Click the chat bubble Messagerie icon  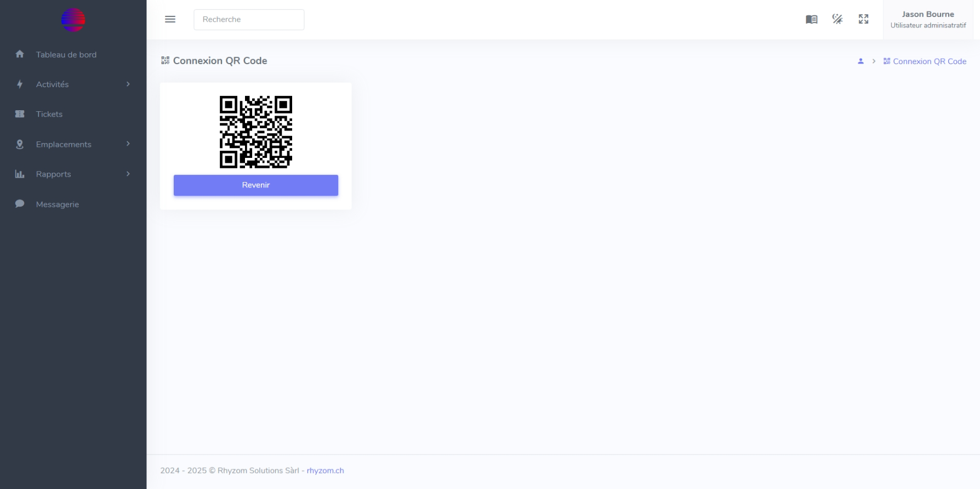click(20, 204)
